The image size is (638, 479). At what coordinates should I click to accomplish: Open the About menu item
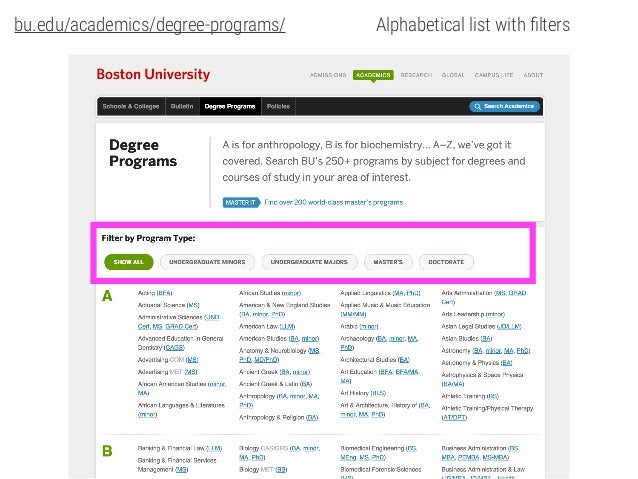point(533,75)
